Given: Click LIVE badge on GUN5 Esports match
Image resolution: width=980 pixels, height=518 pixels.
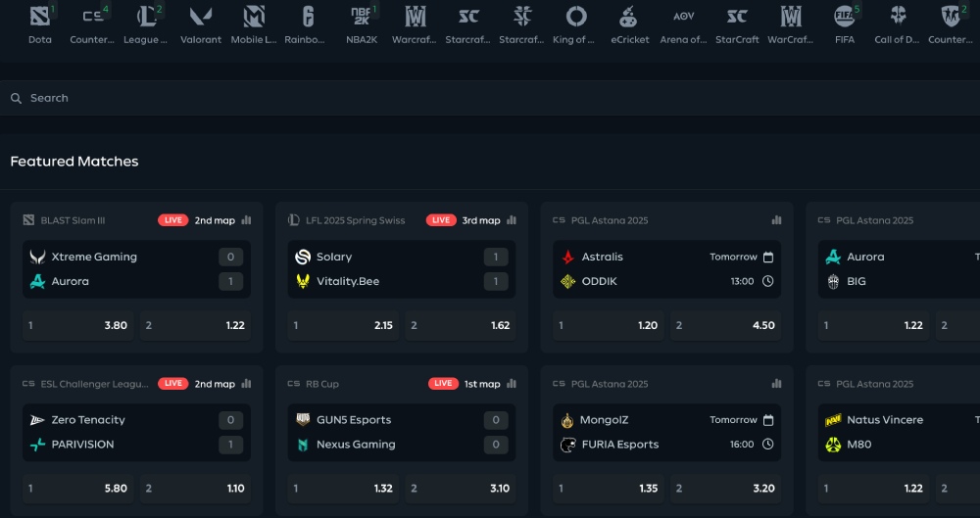Looking at the screenshot, I should (443, 384).
